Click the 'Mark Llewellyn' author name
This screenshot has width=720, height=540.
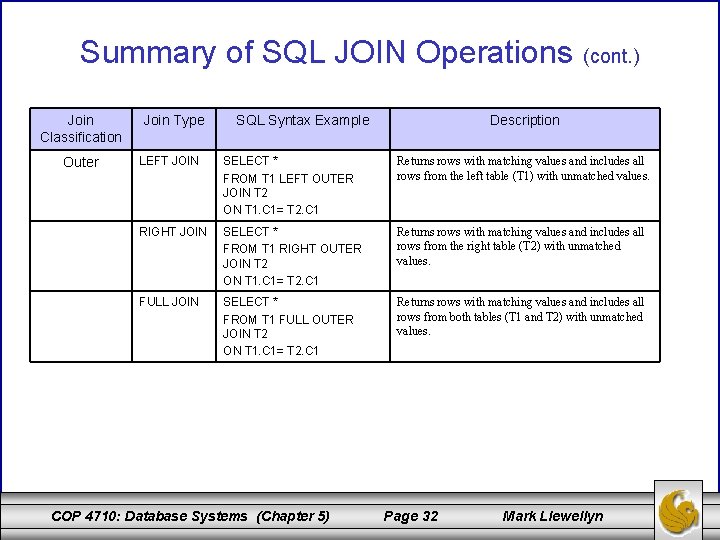pos(553,517)
